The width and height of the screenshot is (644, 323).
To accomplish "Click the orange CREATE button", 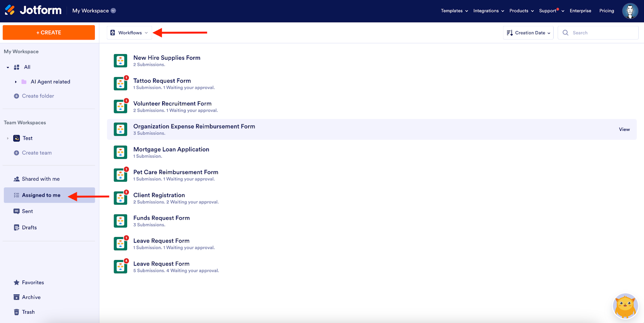I will (49, 33).
